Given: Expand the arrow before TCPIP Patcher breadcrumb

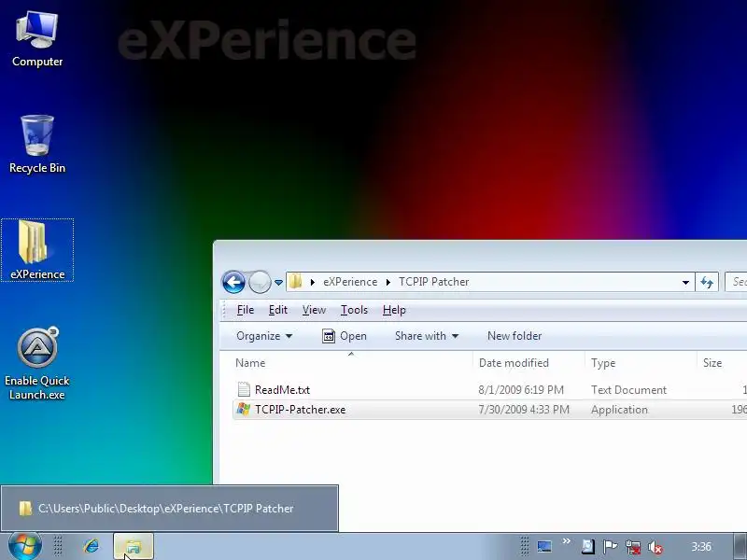Looking at the screenshot, I should point(388,282).
